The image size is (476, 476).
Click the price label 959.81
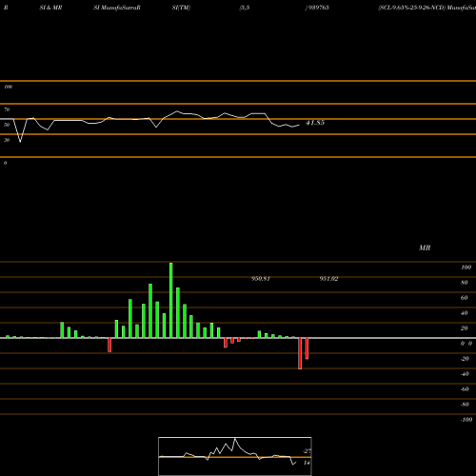(261, 279)
